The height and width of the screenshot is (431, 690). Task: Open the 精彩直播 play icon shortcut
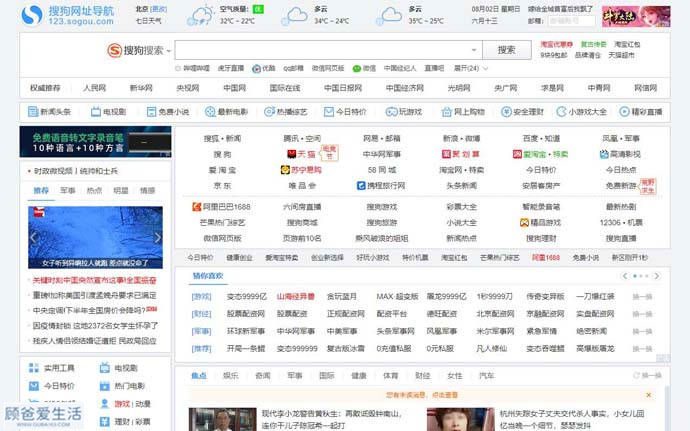tap(624, 112)
